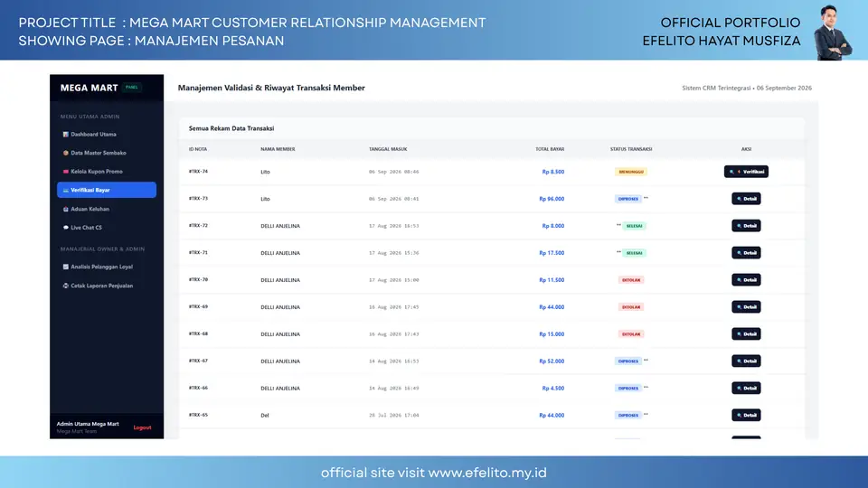
Task: Click DITOLAK badge on #TRX-70 row
Action: tap(630, 280)
